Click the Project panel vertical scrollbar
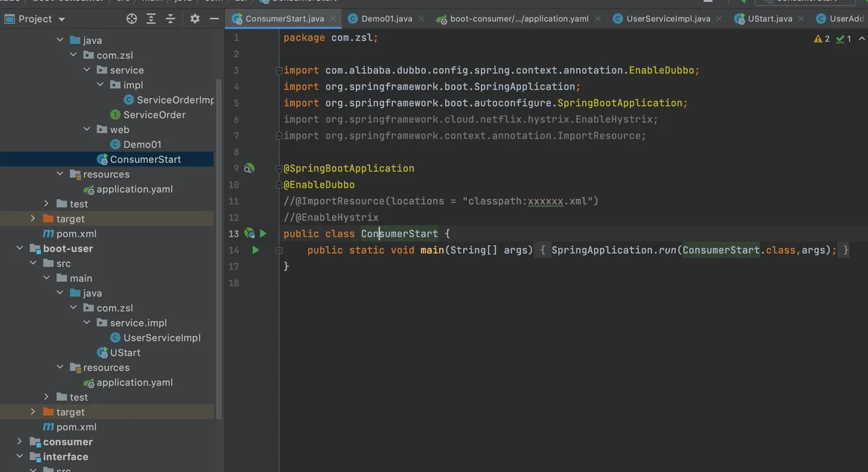Viewport: 868px width, 472px height. [219, 248]
